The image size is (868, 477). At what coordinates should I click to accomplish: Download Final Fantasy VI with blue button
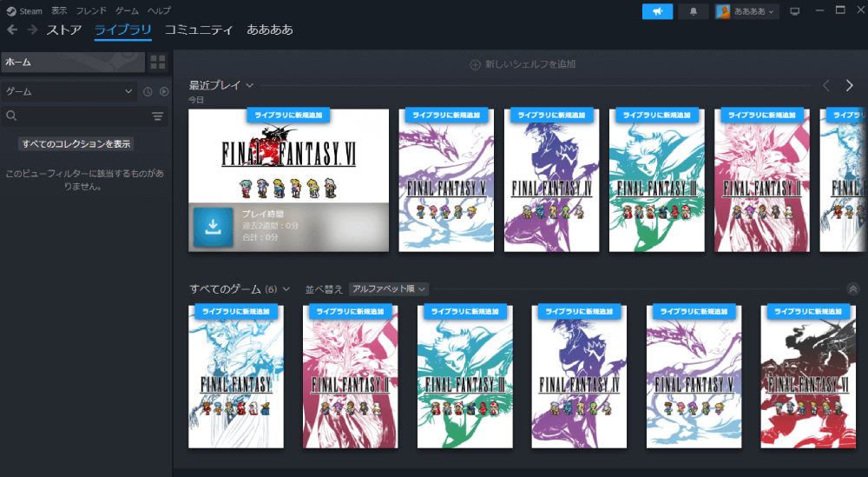[x=214, y=227]
